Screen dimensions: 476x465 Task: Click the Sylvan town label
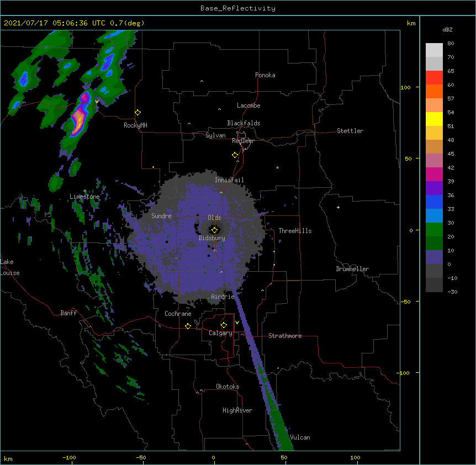[215, 135]
